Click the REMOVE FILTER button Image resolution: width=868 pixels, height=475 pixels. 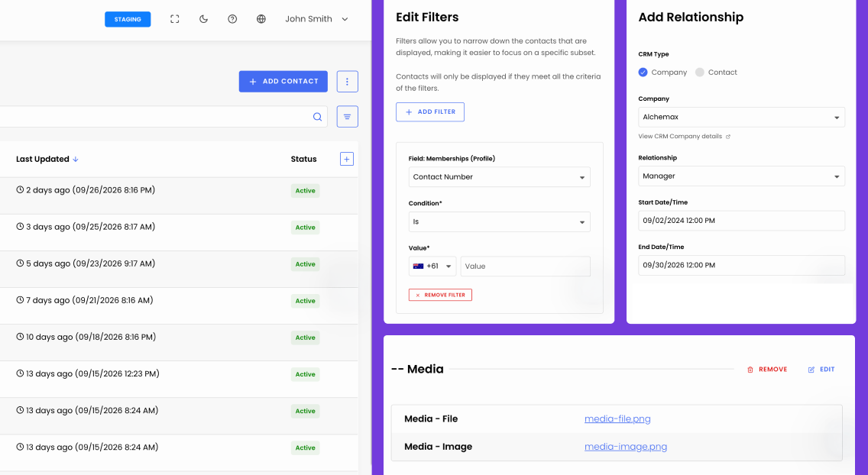pos(441,295)
